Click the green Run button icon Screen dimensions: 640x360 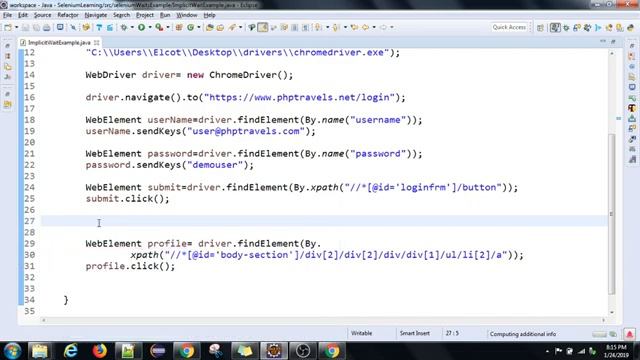tap(142, 27)
